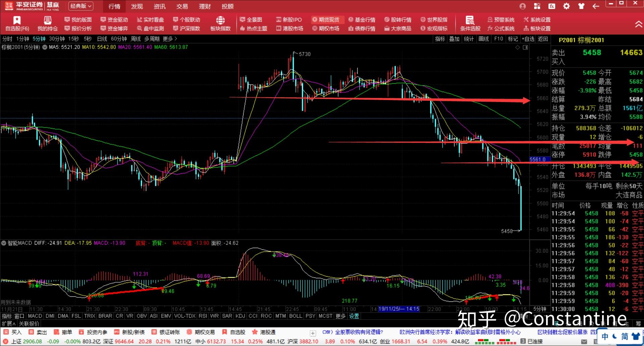Click the blue 19/11/25 timeline position marker
644x346 pixels.
[399, 309]
